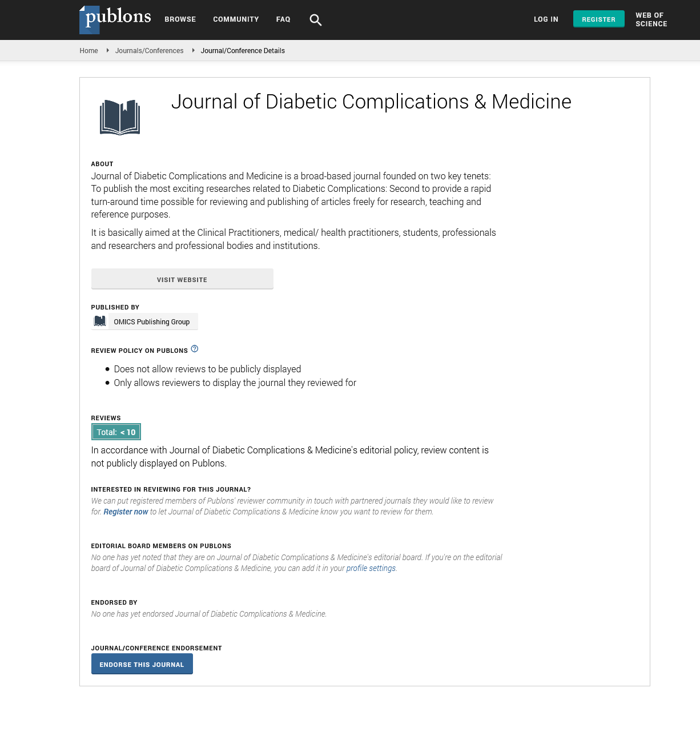Go to the FAQ page
This screenshot has width=700, height=744.
pos(283,19)
